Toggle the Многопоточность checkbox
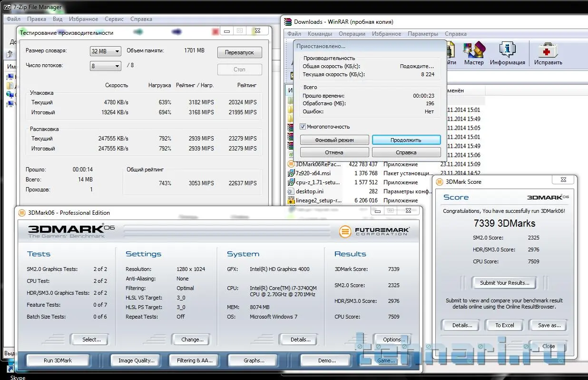The width and height of the screenshot is (588, 380). coord(303,127)
